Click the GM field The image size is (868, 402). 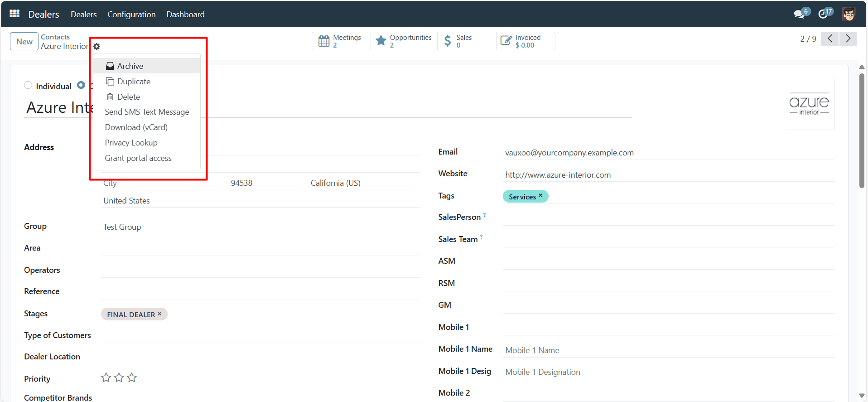click(x=669, y=305)
